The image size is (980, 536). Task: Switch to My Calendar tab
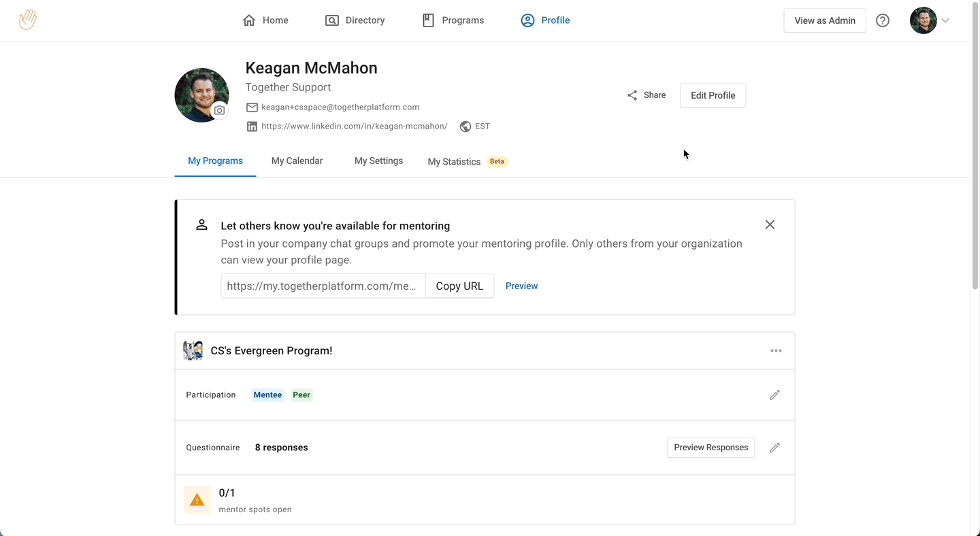tap(297, 161)
